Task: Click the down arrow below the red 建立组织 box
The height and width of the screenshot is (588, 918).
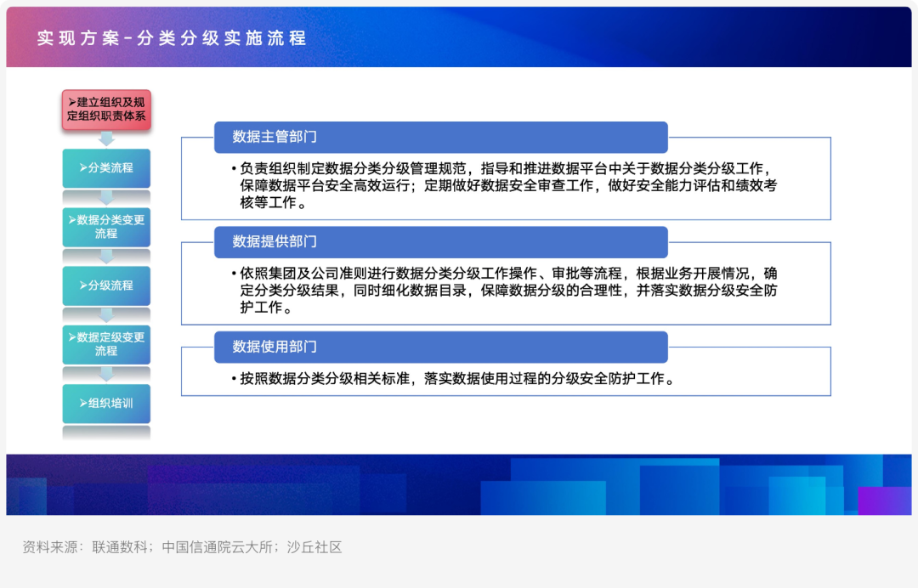Action: click(106, 139)
